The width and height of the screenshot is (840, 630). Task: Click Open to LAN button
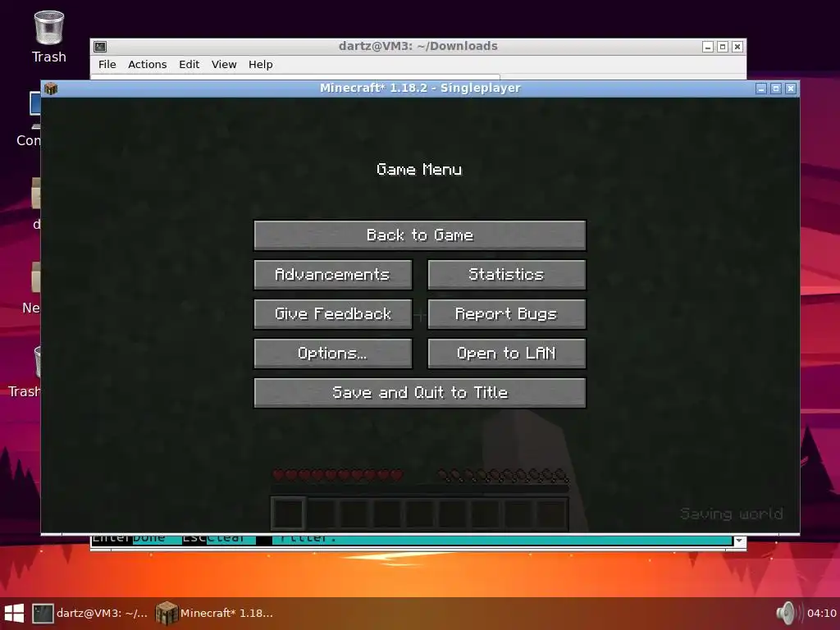[507, 354]
